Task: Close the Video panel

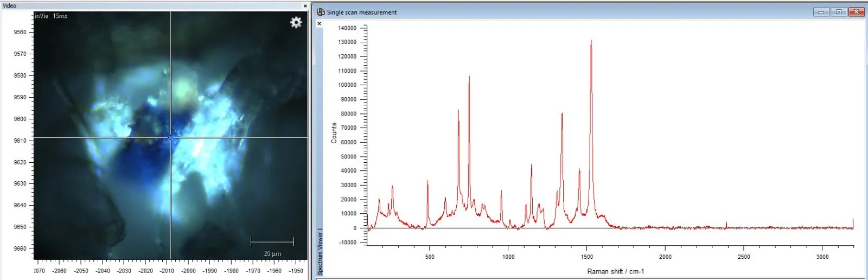Action: 305,6
